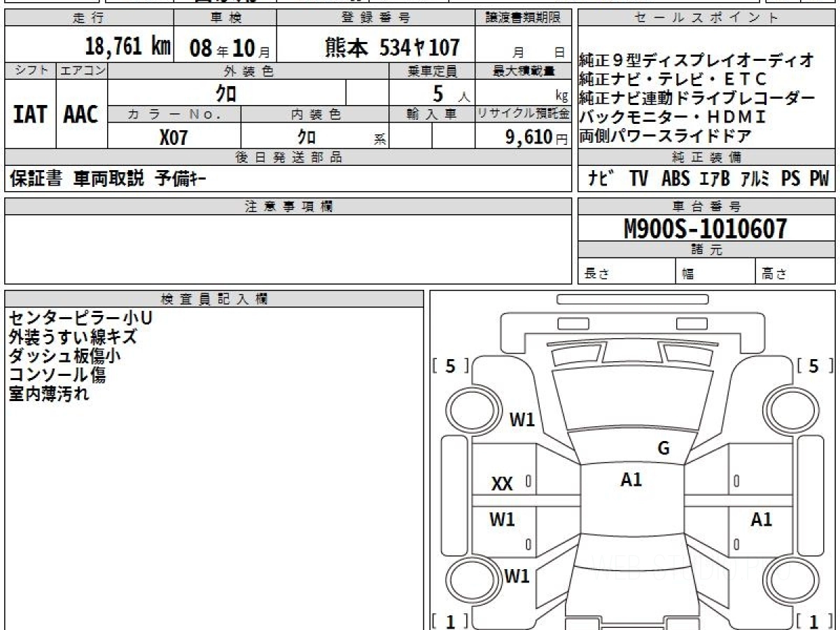Select the IAT shift value

coord(30,114)
